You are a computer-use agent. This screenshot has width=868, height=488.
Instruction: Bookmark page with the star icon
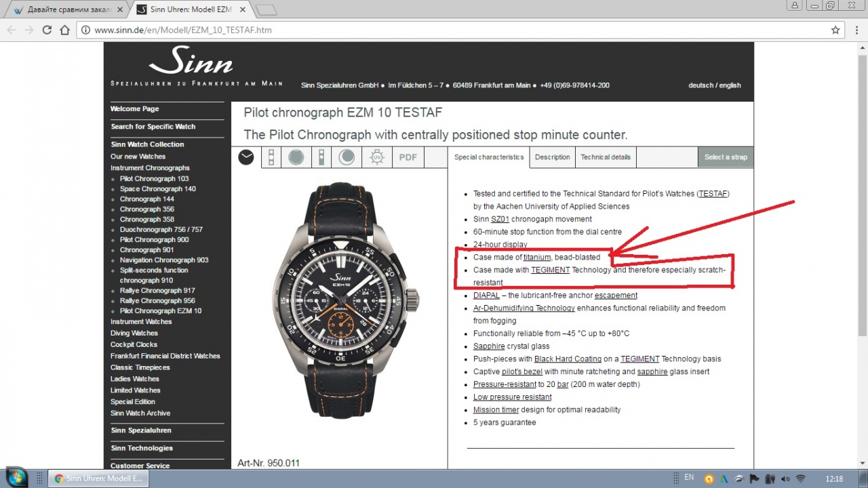click(x=835, y=30)
